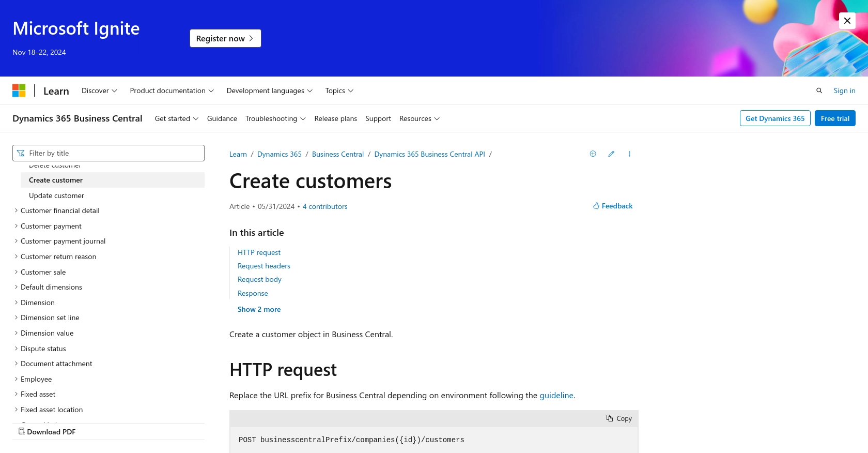Click the Dynamics 365 breadcrumb link
Viewport: 868px width, 453px height.
click(x=280, y=154)
